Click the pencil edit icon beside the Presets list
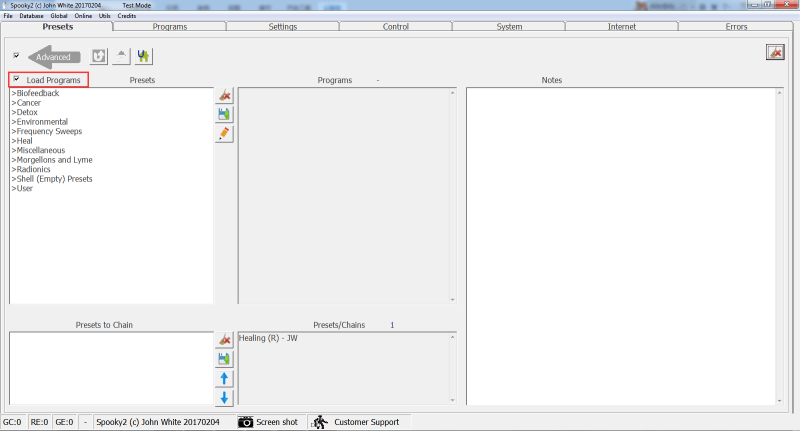 (x=225, y=133)
